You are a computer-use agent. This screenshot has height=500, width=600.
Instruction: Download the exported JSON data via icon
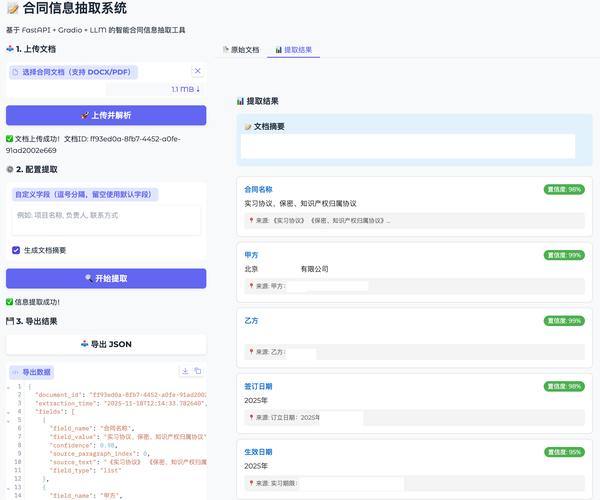click(x=185, y=371)
